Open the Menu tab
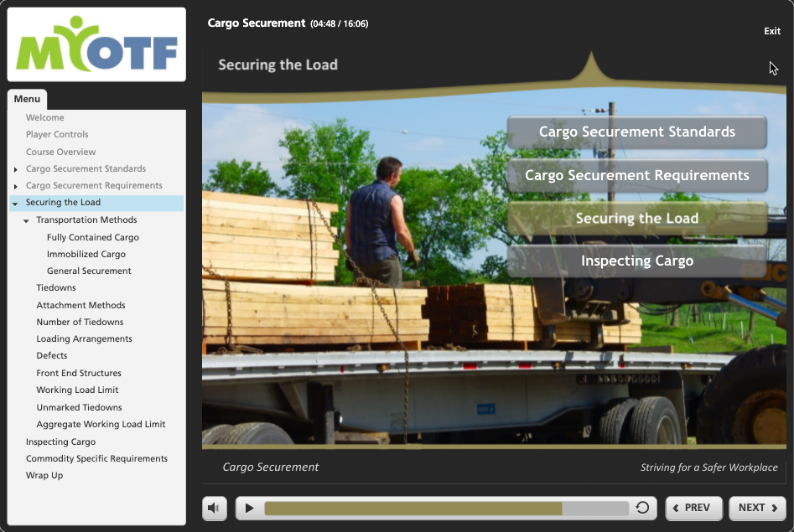 (x=27, y=99)
